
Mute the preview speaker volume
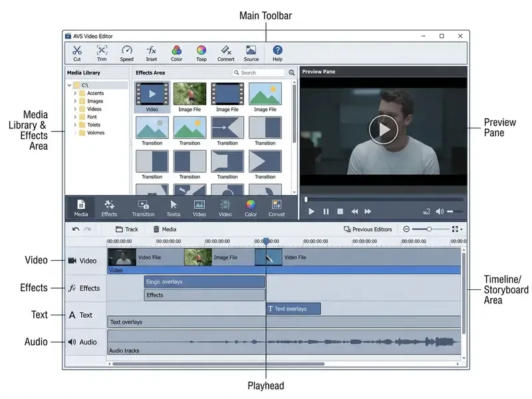pos(440,211)
